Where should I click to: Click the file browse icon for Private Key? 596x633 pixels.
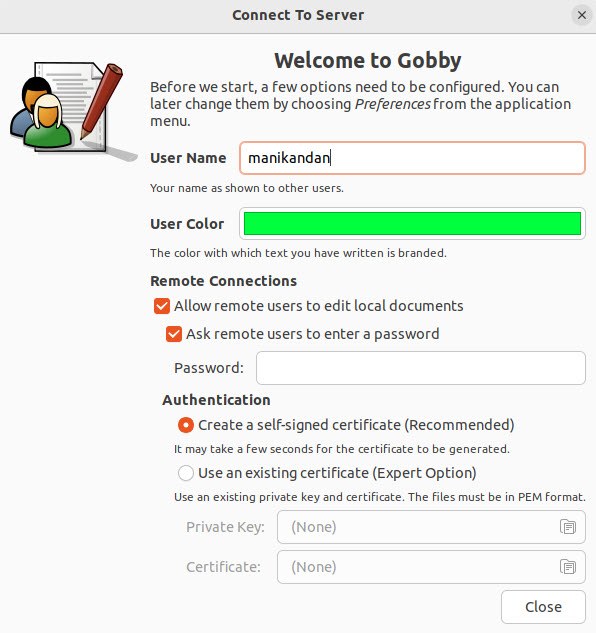point(568,527)
